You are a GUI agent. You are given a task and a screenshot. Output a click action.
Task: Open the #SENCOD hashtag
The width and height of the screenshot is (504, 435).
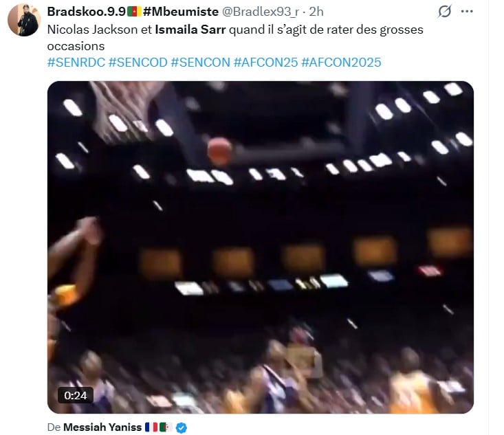point(138,63)
